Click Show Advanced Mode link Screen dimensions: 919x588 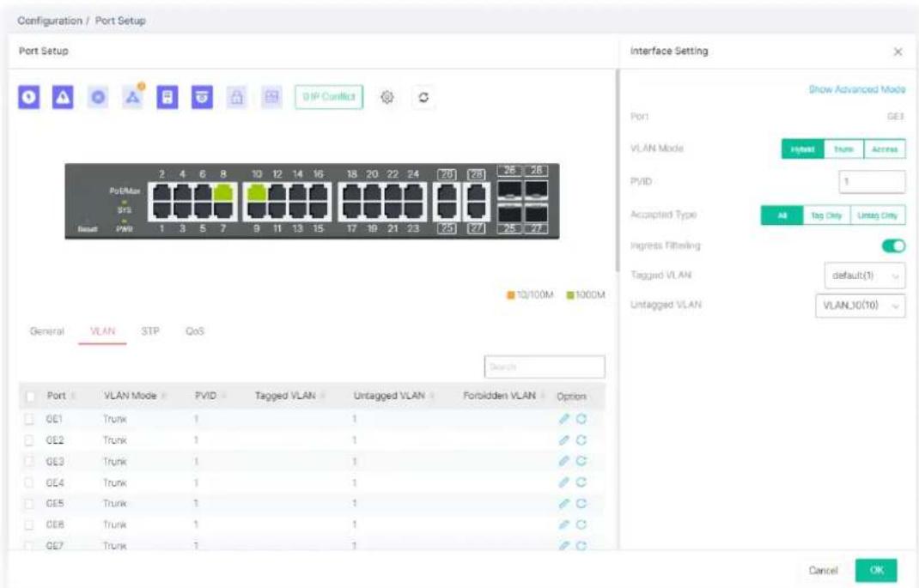857,89
